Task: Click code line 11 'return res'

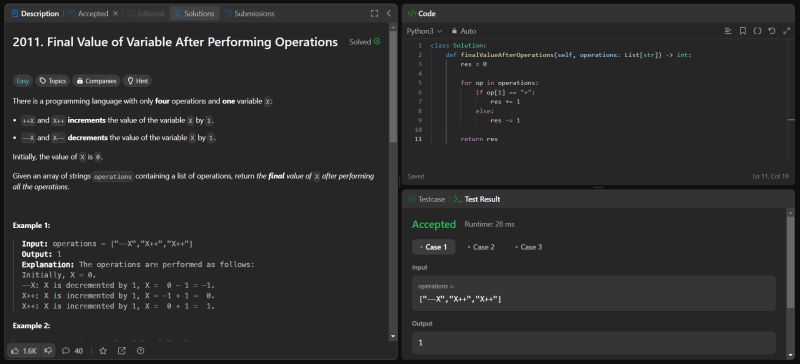Action: (x=479, y=139)
